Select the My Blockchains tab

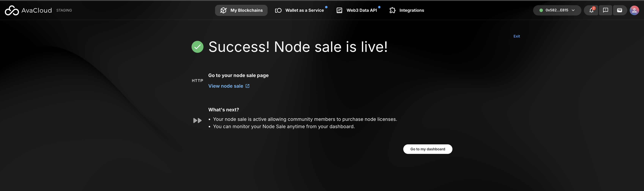(x=246, y=10)
